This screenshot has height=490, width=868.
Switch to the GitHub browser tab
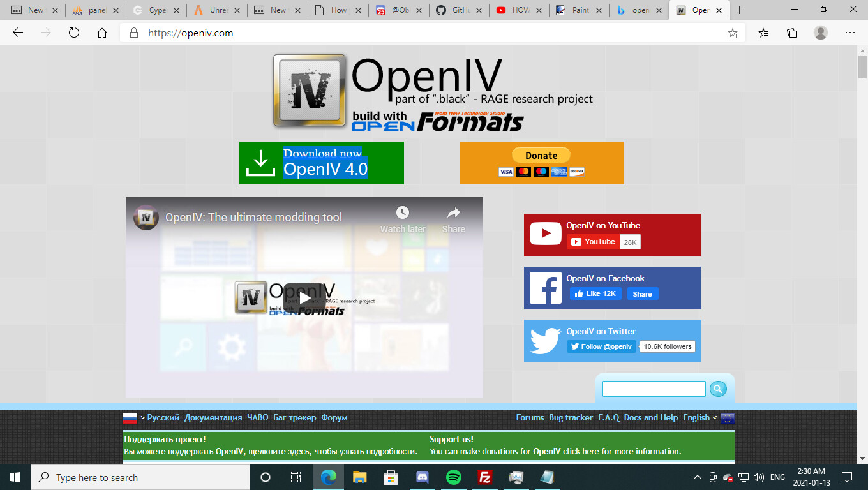tap(457, 10)
